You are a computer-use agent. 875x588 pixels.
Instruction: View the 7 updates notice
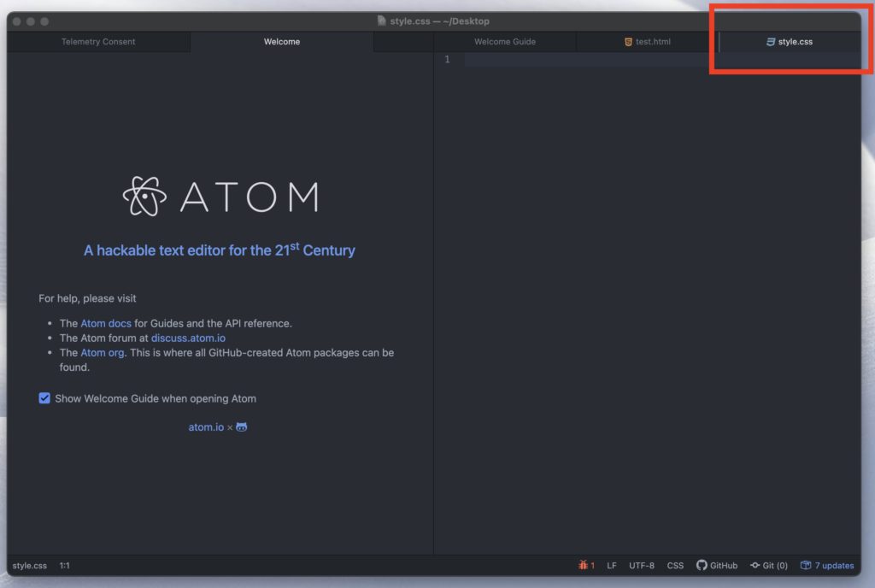[x=834, y=566]
